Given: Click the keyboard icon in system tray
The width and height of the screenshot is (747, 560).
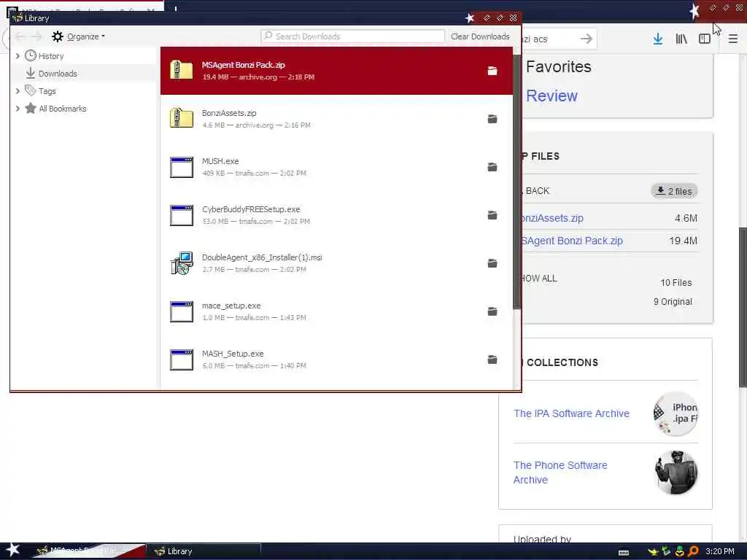Looking at the screenshot, I should point(623,553).
